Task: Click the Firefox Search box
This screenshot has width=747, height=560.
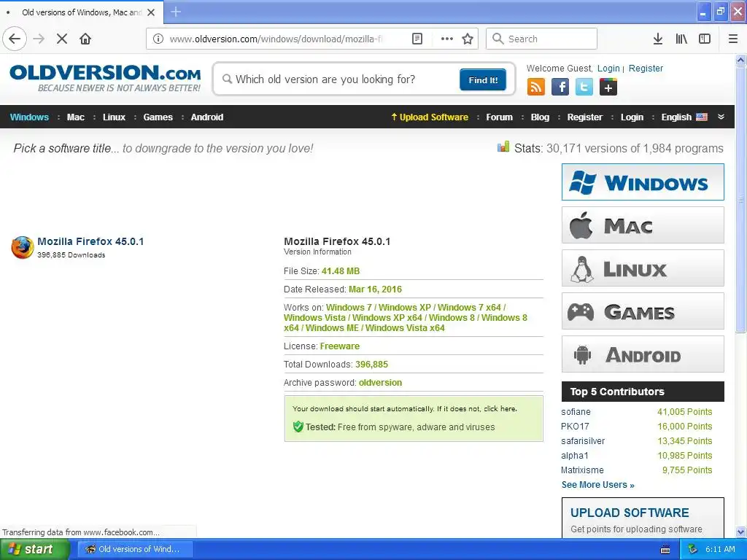Action: coord(541,39)
